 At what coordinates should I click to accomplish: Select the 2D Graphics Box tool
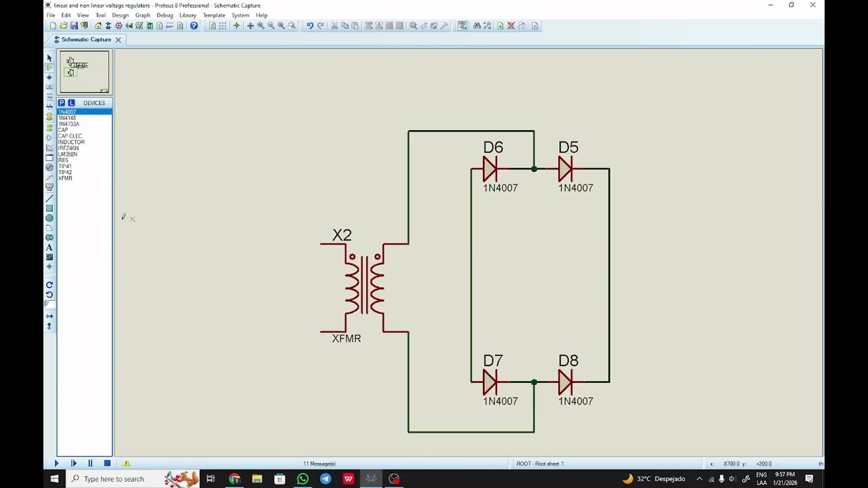pyautogui.click(x=50, y=208)
